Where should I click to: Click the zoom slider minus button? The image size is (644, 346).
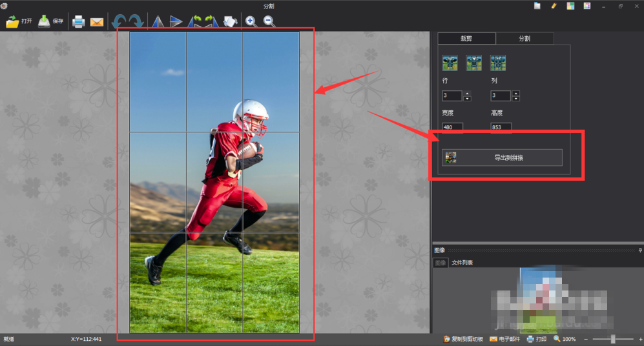coord(586,339)
